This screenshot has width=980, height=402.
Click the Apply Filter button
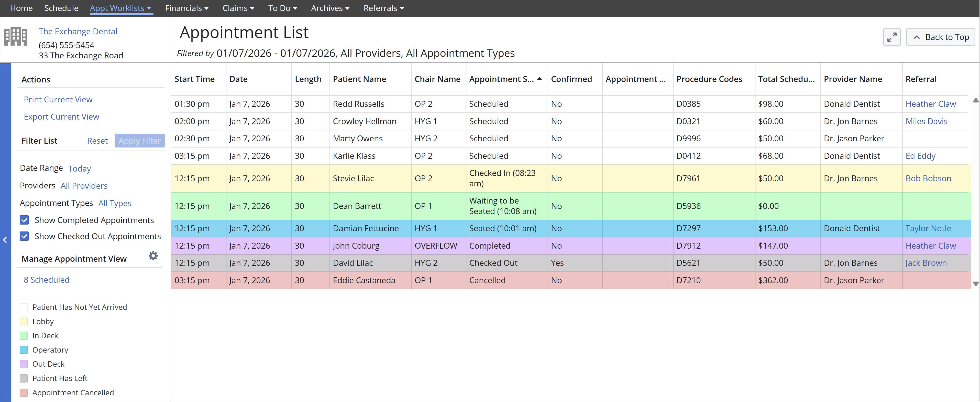pos(139,141)
